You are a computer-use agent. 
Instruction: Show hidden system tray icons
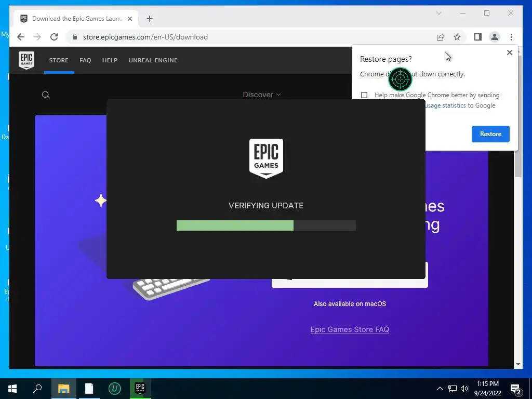coord(440,389)
